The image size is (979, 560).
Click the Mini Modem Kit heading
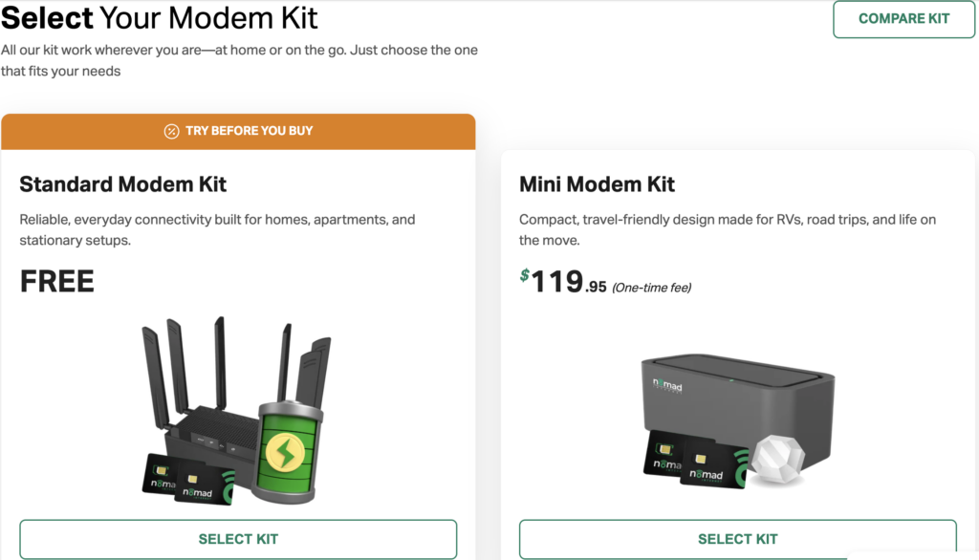(x=597, y=184)
